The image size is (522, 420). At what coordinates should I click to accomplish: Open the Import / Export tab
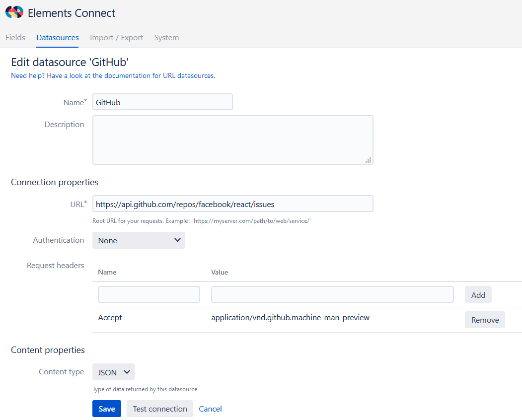[116, 38]
